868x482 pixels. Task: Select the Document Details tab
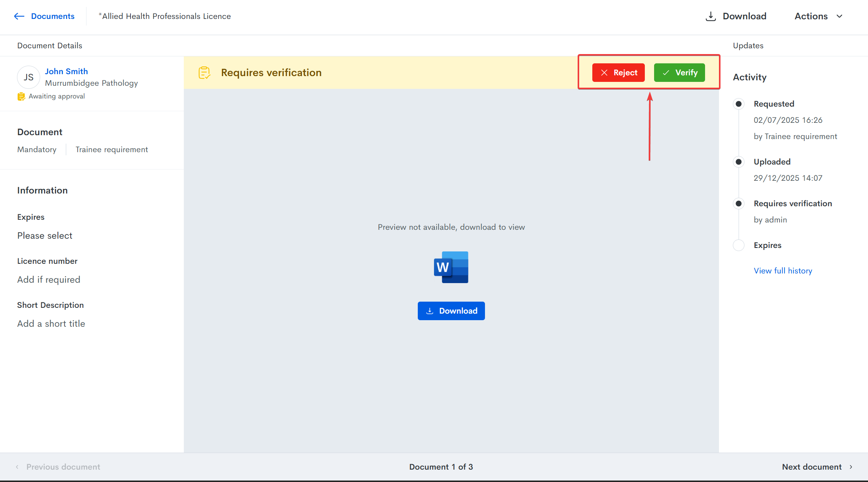[x=49, y=46]
